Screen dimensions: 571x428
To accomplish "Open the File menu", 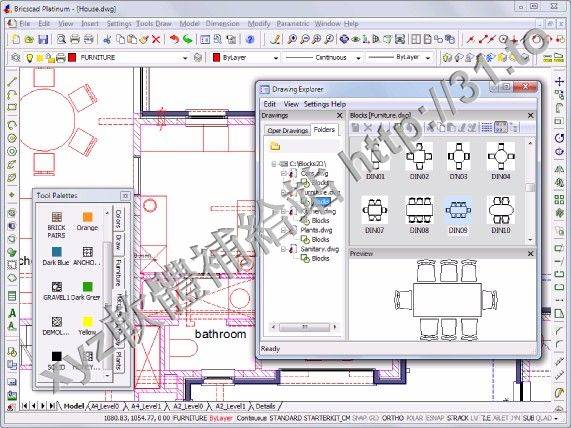I will click(x=24, y=24).
